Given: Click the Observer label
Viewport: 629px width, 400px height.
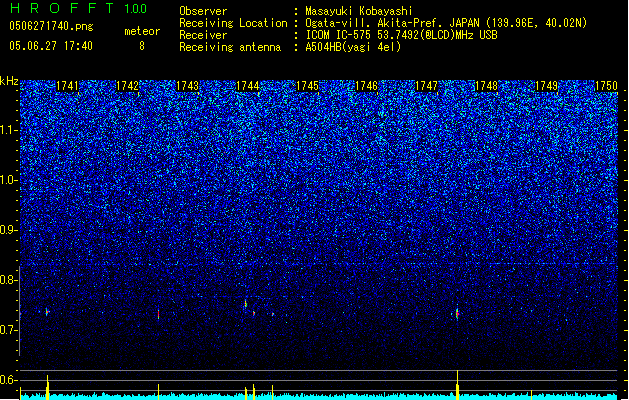Looking at the screenshot, I should pos(203,11).
